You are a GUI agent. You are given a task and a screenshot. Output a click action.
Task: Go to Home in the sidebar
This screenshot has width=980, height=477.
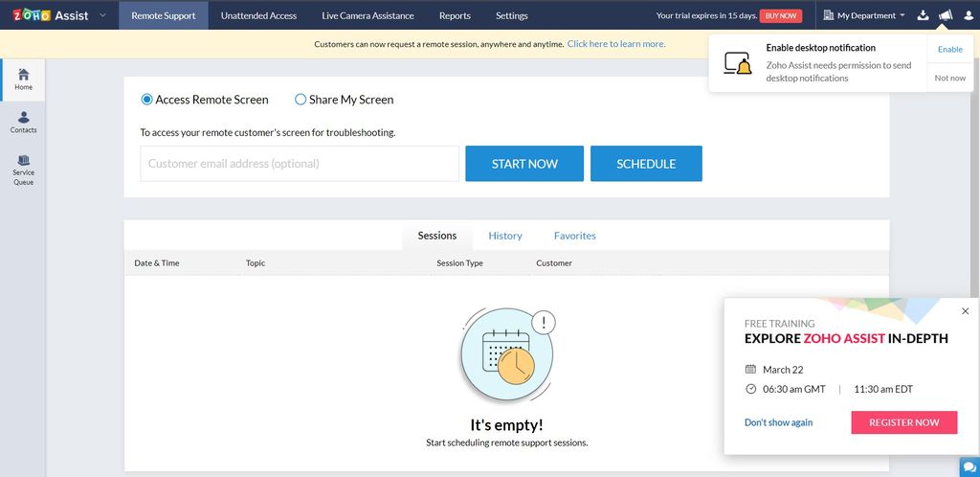tap(23, 79)
